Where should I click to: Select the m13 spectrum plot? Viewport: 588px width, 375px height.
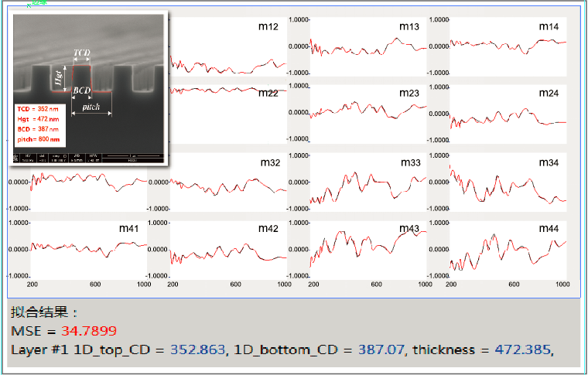point(368,47)
